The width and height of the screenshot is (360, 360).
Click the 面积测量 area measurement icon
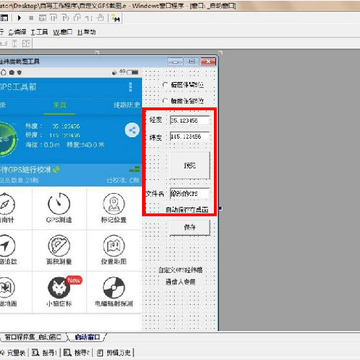[59, 246]
